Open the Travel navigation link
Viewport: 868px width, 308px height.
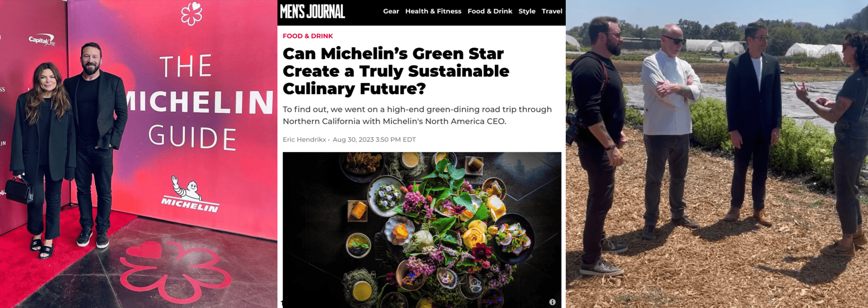tap(552, 11)
